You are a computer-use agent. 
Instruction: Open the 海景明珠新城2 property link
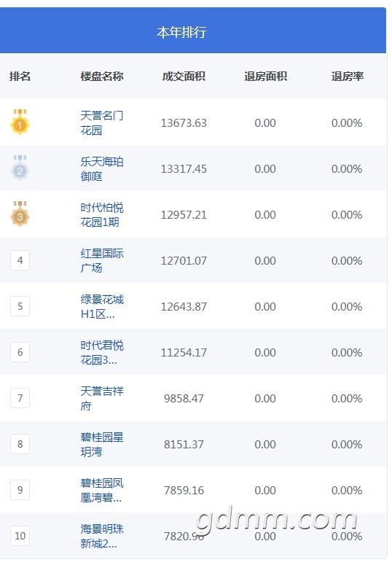pos(102,536)
